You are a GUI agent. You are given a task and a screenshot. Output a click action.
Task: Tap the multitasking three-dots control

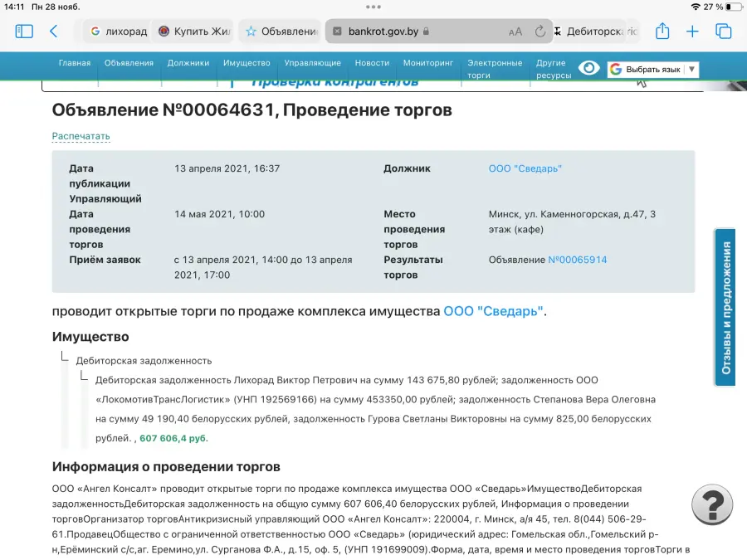coord(373,7)
